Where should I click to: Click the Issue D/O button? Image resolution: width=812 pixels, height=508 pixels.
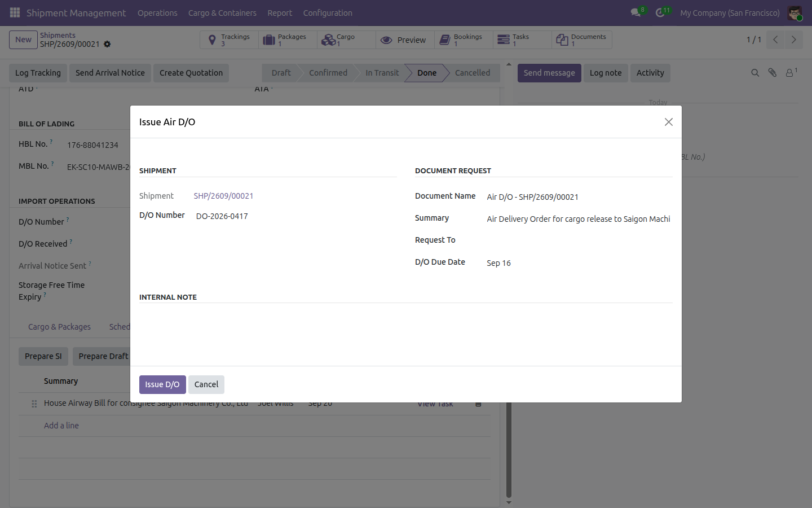pos(162,384)
